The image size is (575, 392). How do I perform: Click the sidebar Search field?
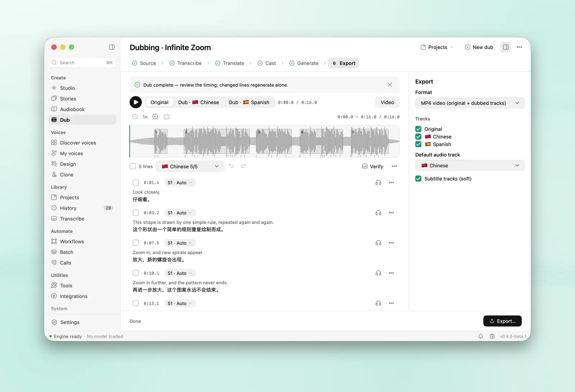(x=82, y=62)
